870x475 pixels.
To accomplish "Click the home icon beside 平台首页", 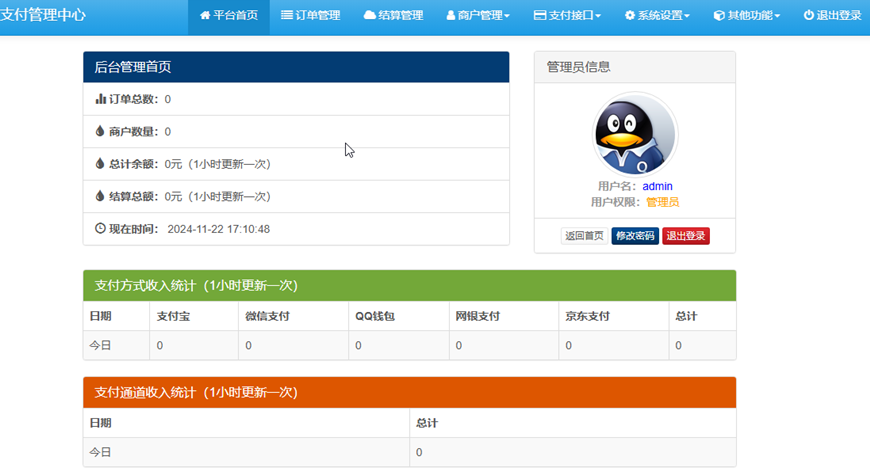I will tap(205, 15).
